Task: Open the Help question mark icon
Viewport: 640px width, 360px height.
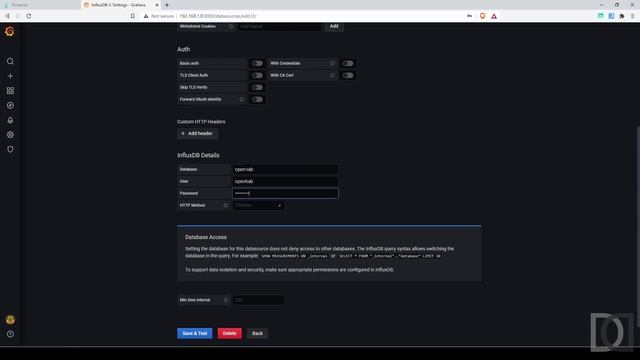Action: (10, 334)
